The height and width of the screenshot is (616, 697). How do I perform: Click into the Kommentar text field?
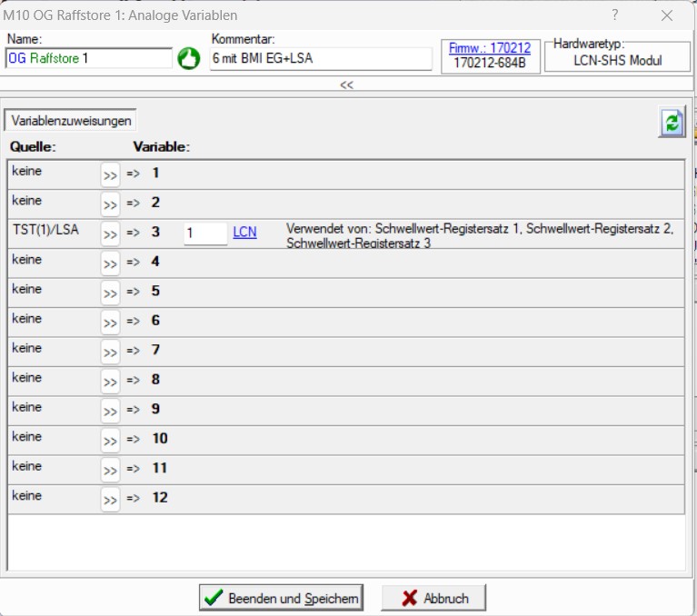[320, 58]
